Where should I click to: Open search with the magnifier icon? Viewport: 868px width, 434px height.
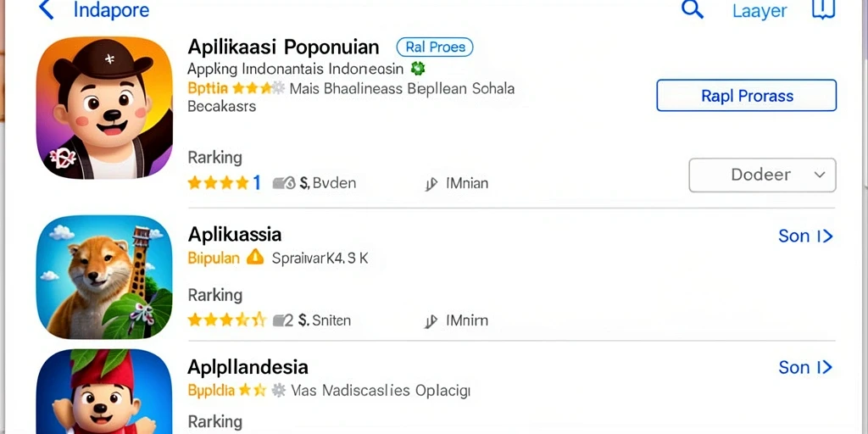(692, 9)
